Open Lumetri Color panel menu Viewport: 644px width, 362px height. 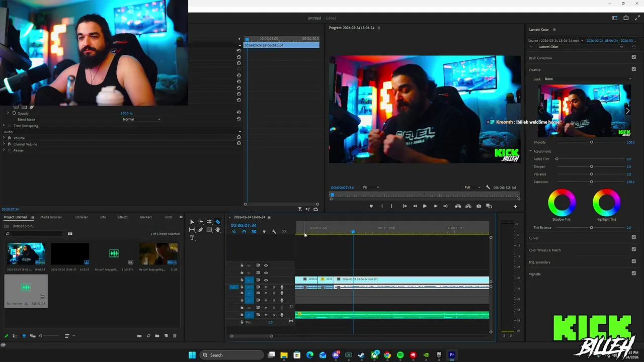[554, 30]
